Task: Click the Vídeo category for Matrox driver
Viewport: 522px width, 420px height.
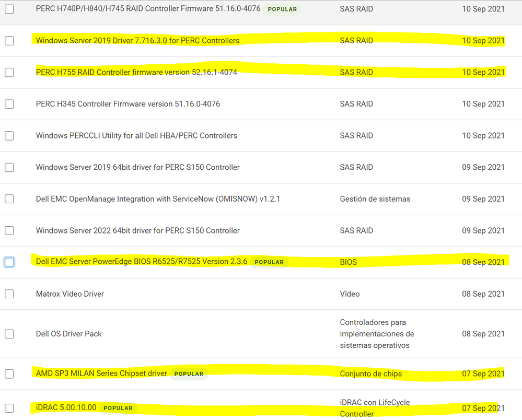Action: (x=350, y=294)
